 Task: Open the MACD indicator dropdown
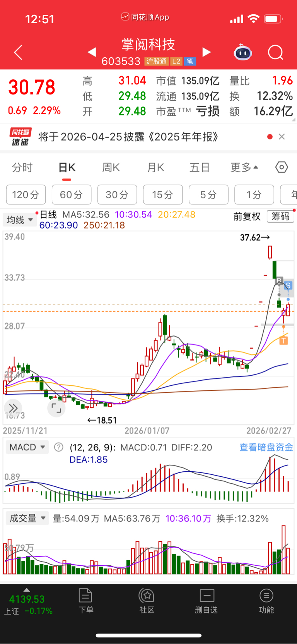click(x=27, y=447)
